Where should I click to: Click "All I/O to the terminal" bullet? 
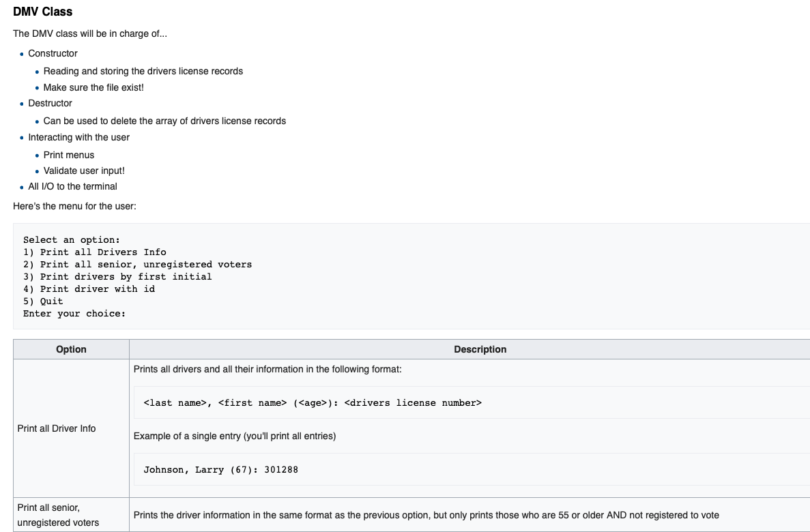[x=72, y=186]
